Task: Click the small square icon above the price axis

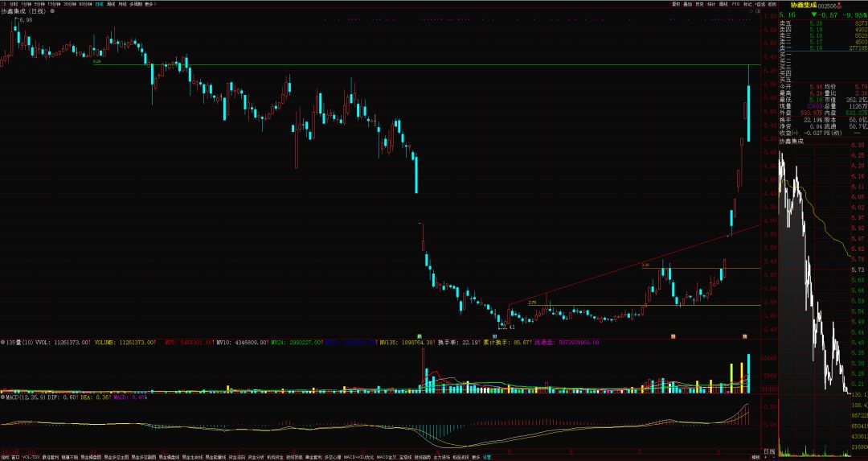Action: [x=757, y=11]
